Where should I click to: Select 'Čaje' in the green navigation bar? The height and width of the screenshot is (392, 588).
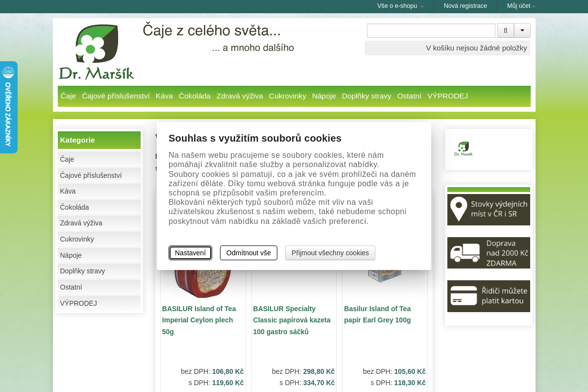68,96
